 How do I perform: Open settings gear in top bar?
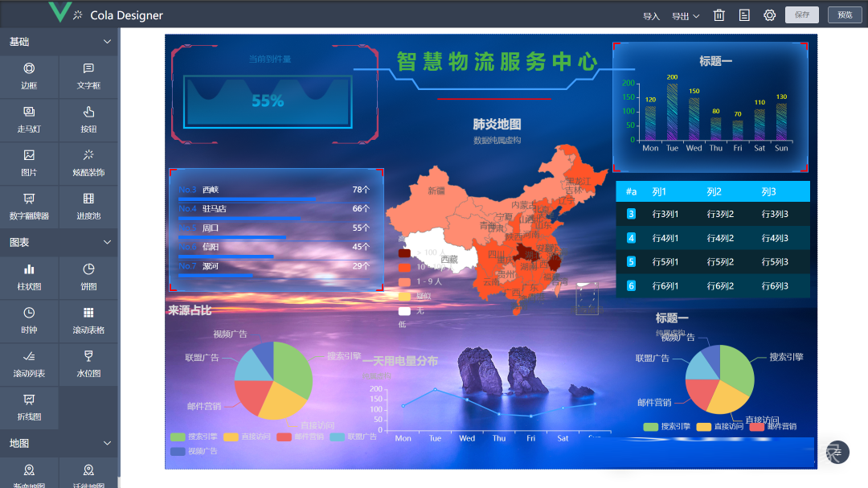pos(769,15)
